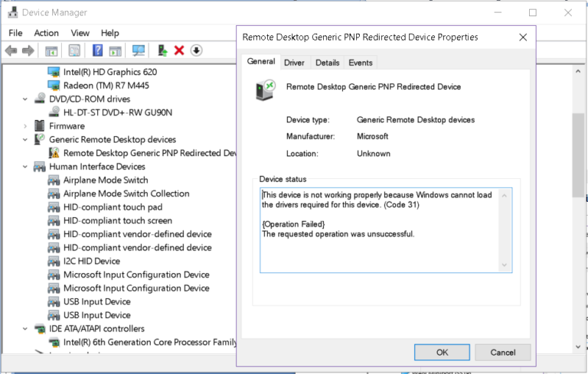Image resolution: width=588 pixels, height=374 pixels.
Task: Click the Device Manager title bar app icon
Action: [12, 12]
